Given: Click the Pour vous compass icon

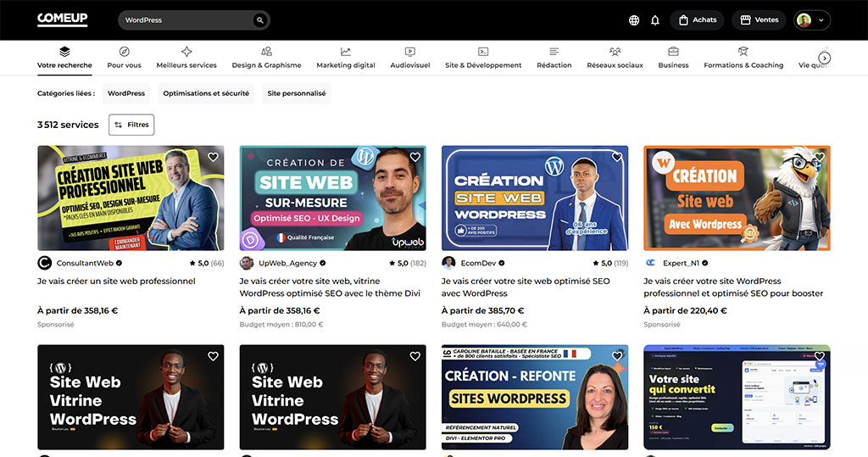Looking at the screenshot, I should 124,52.
